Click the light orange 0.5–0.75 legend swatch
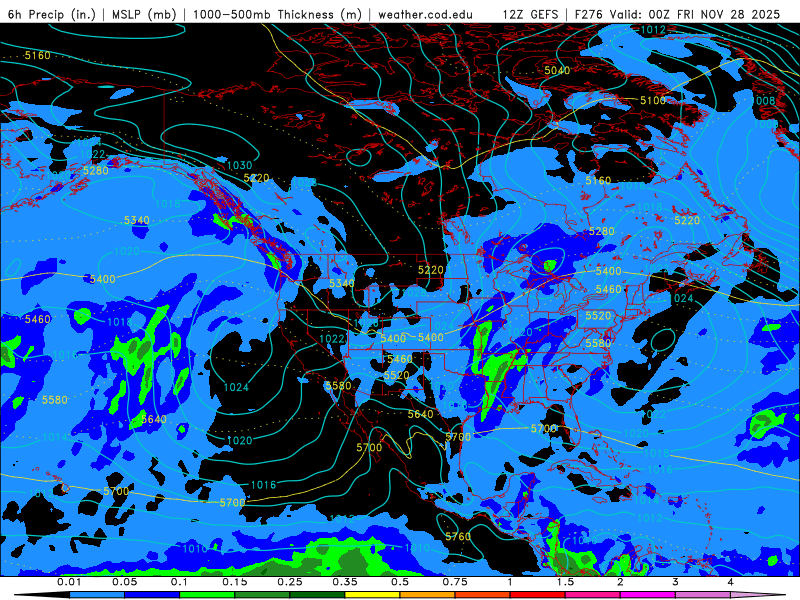Image resolution: width=800 pixels, height=600 pixels. [x=428, y=595]
